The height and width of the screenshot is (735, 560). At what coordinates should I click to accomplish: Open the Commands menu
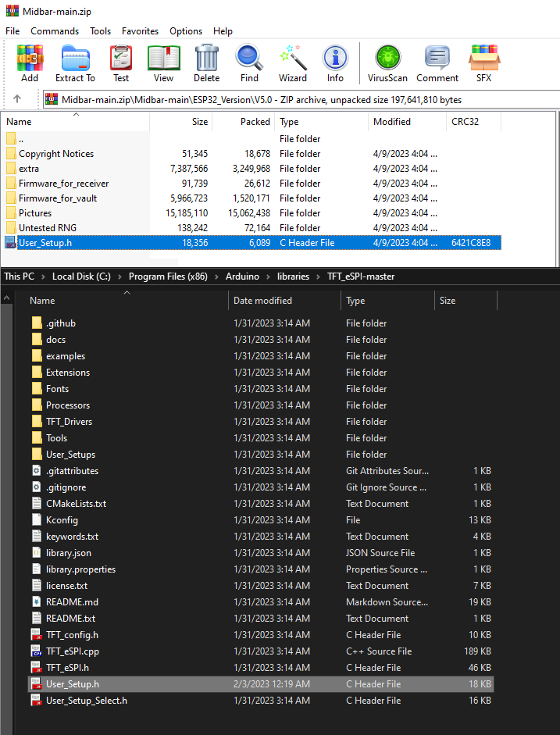(x=55, y=31)
